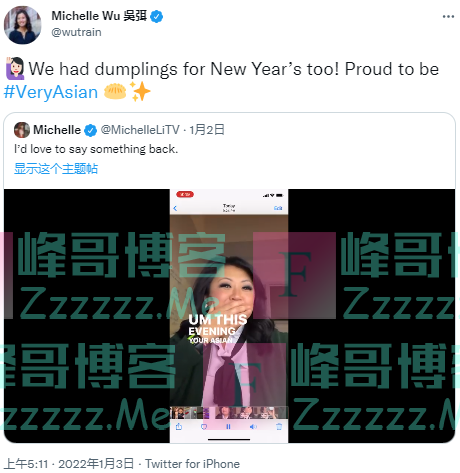The width and height of the screenshot is (460, 473).
Task: Open the @wutrain handle
Action: (76, 32)
